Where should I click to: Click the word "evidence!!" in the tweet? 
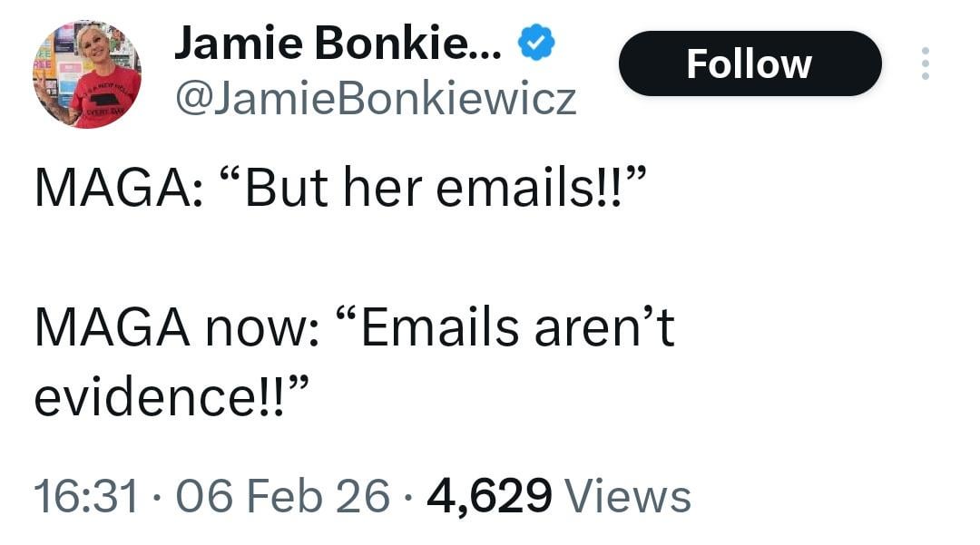pos(162,397)
